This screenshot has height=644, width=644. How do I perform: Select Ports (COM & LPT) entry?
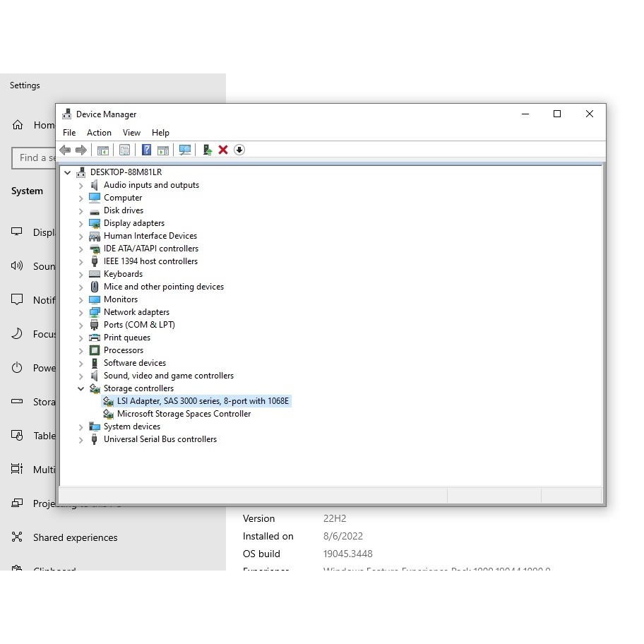click(139, 325)
